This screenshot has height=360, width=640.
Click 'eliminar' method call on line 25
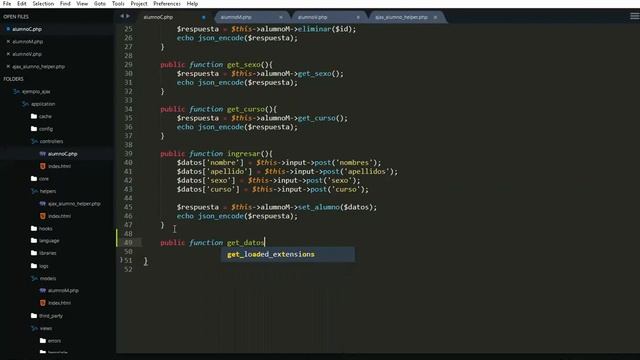pos(315,29)
